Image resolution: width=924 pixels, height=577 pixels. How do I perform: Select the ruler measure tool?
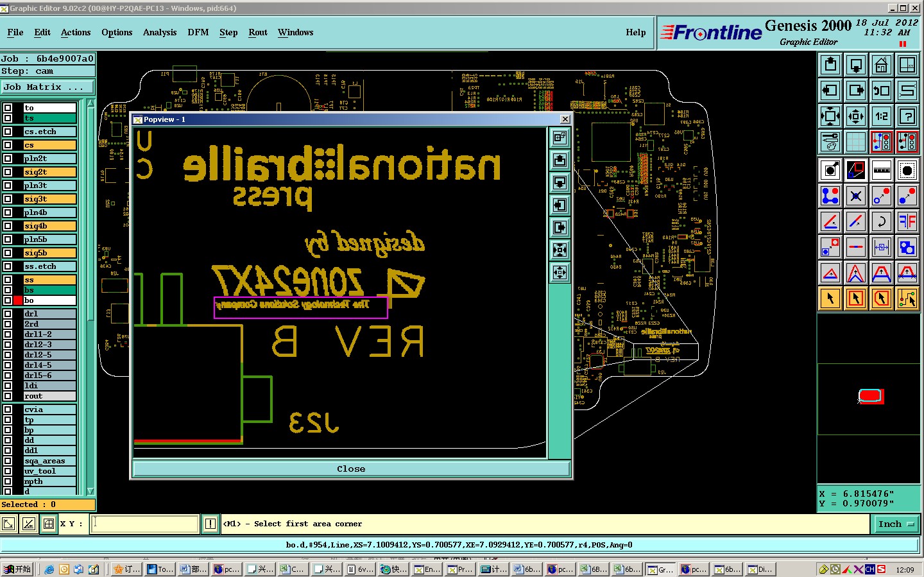tap(882, 170)
